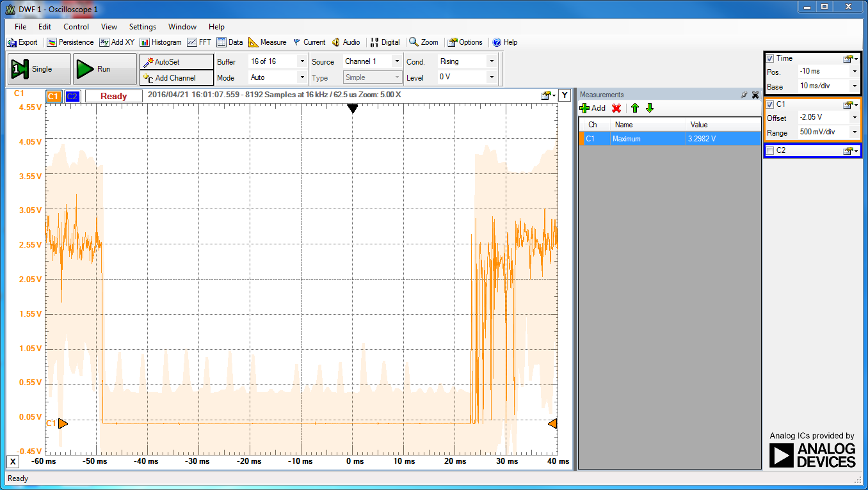The height and width of the screenshot is (490, 868).
Task: Open the Buffer selection dropdown
Action: pos(301,61)
